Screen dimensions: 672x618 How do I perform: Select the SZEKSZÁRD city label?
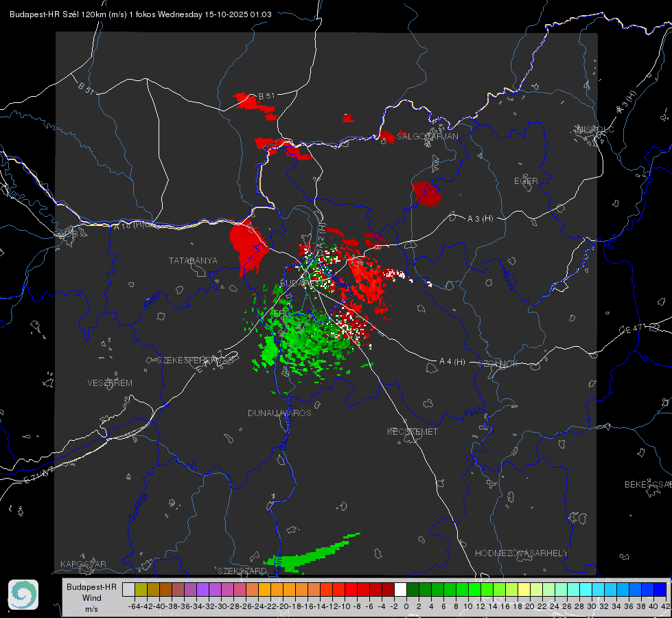242,571
